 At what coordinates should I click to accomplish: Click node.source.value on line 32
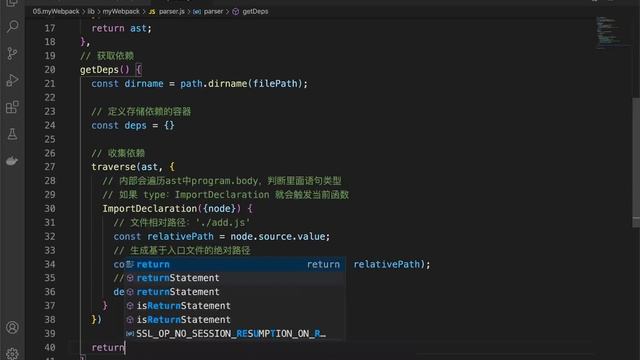pyautogui.click(x=278, y=236)
